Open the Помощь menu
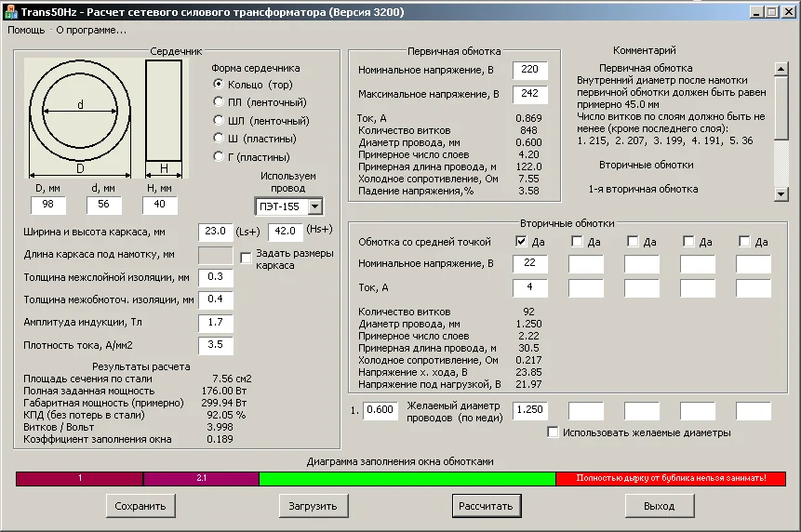The width and height of the screenshot is (801, 532). click(x=26, y=30)
